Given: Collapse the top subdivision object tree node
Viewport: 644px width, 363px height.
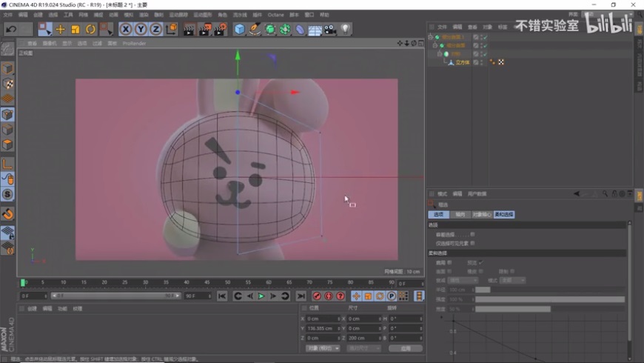Looking at the screenshot, I should (x=430, y=37).
